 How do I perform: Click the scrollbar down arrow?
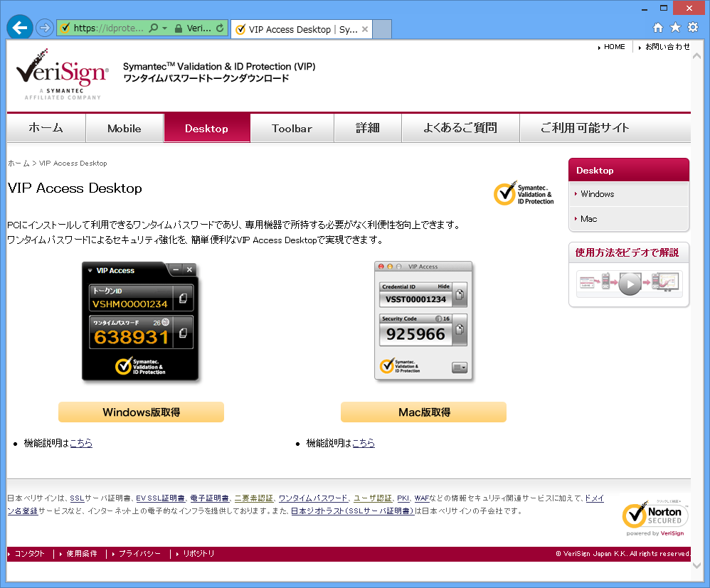pyautogui.click(x=697, y=565)
